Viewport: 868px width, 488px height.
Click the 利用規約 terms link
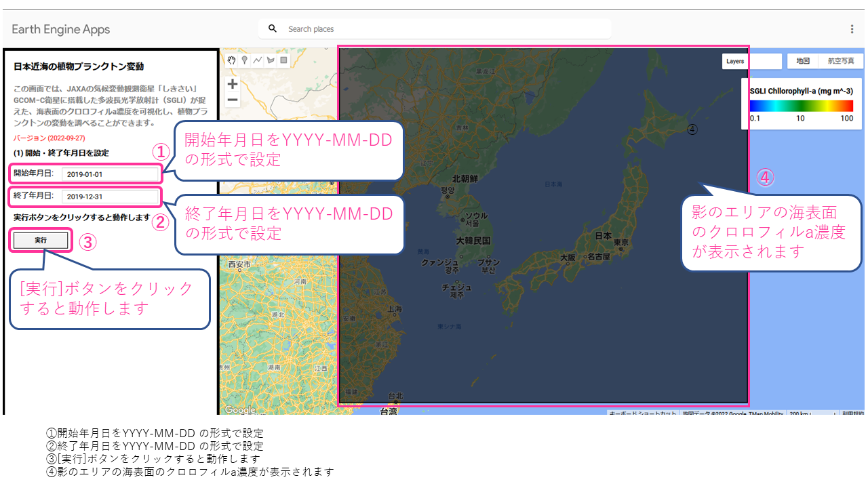852,413
